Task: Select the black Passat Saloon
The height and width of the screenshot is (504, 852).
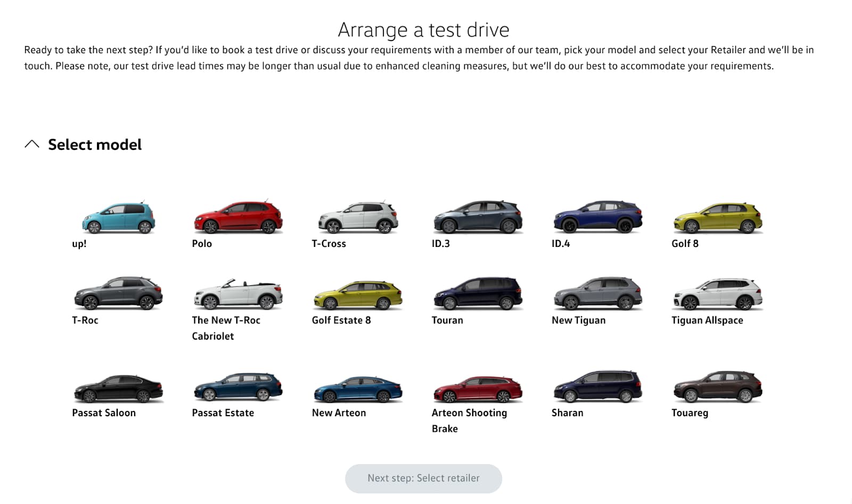Action: 118,386
